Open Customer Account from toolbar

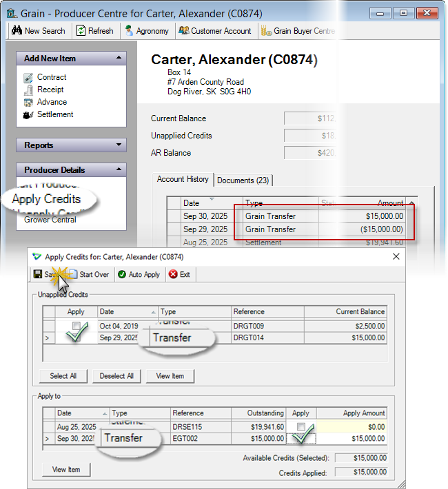click(x=215, y=31)
